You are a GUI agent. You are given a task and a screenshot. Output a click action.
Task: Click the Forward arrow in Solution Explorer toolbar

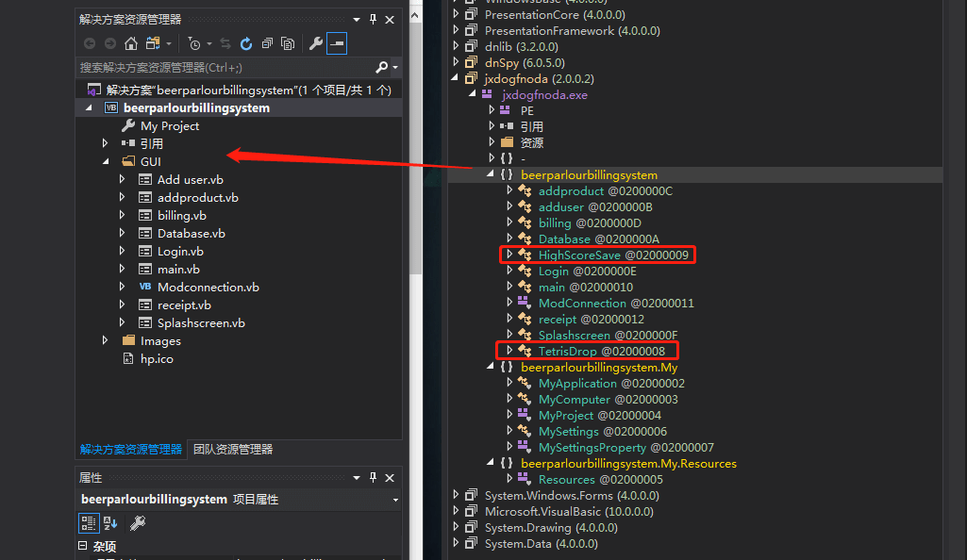click(110, 43)
